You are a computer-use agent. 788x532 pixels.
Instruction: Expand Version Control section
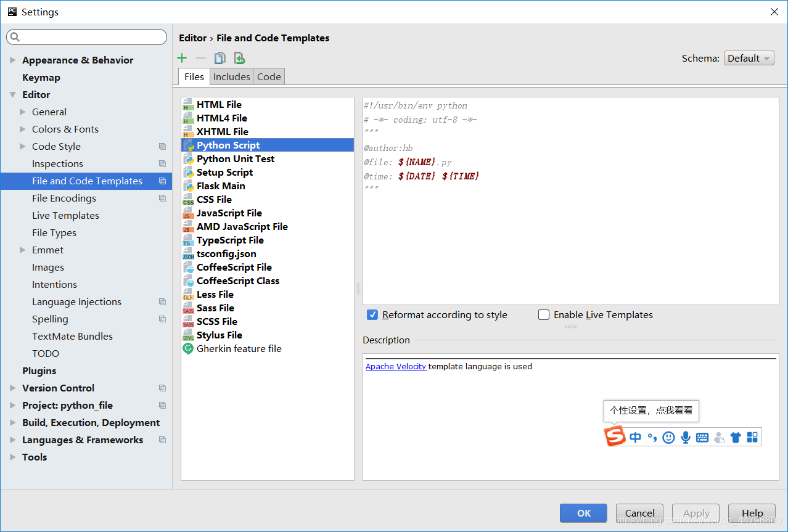(13, 388)
